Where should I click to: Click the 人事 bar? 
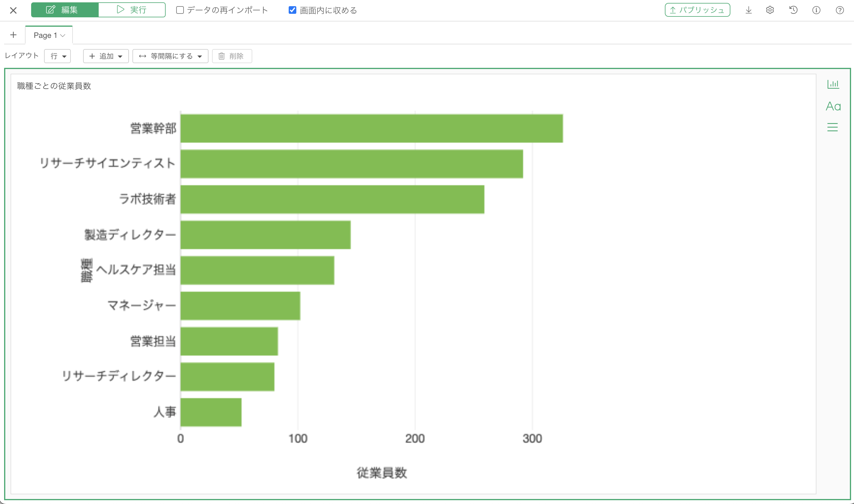(x=211, y=412)
